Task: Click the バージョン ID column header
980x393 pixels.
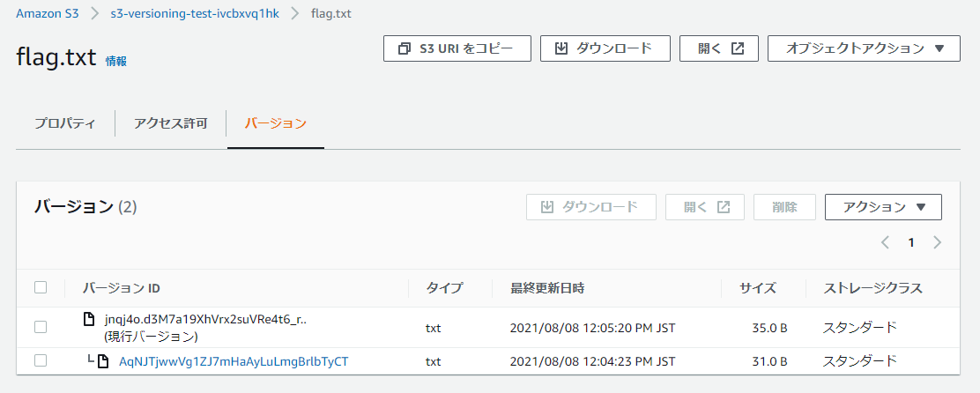Action: coord(122,288)
